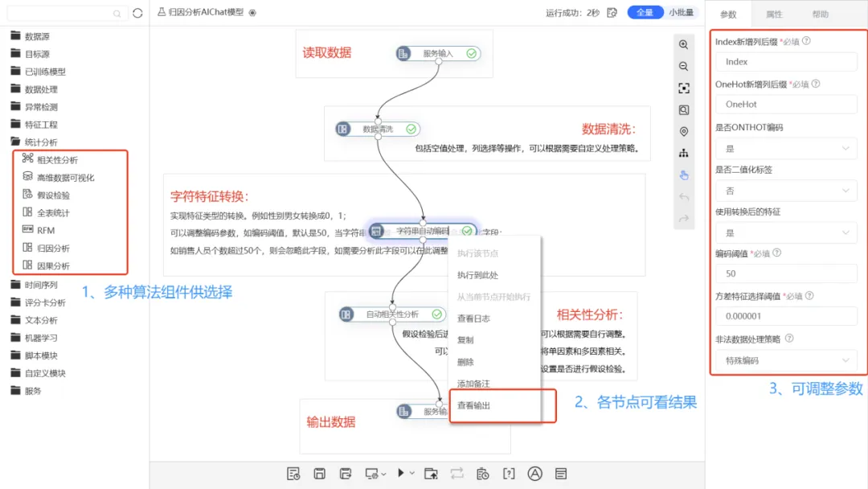The image size is (868, 489).
Task: Click the 编码阈值 input field
Action: pyautogui.click(x=786, y=273)
